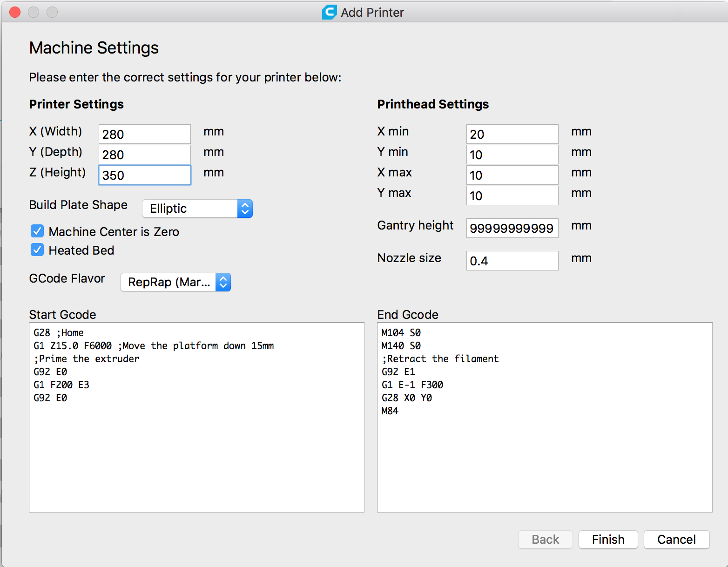
Task: Close the Add Printer window
Action: [x=15, y=12]
